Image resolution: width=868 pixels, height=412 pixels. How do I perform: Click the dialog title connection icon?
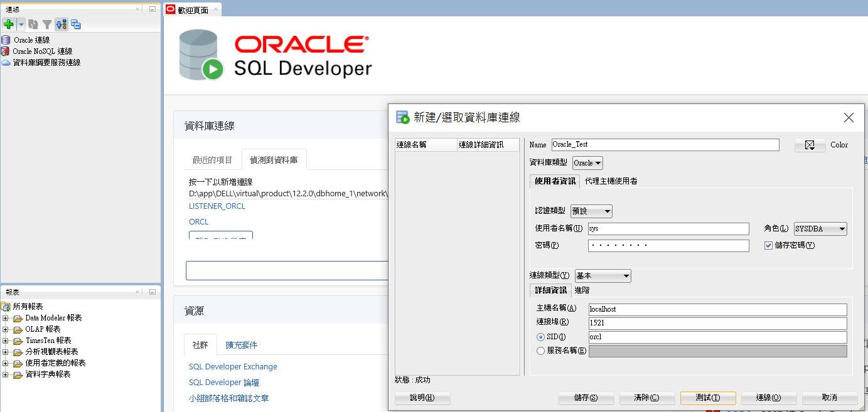pos(402,117)
